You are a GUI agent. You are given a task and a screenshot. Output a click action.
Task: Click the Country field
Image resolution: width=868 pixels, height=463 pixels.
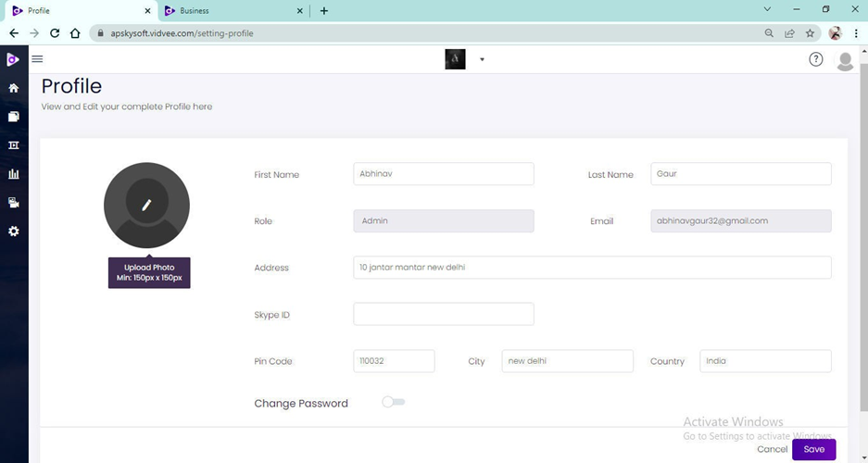(x=765, y=360)
